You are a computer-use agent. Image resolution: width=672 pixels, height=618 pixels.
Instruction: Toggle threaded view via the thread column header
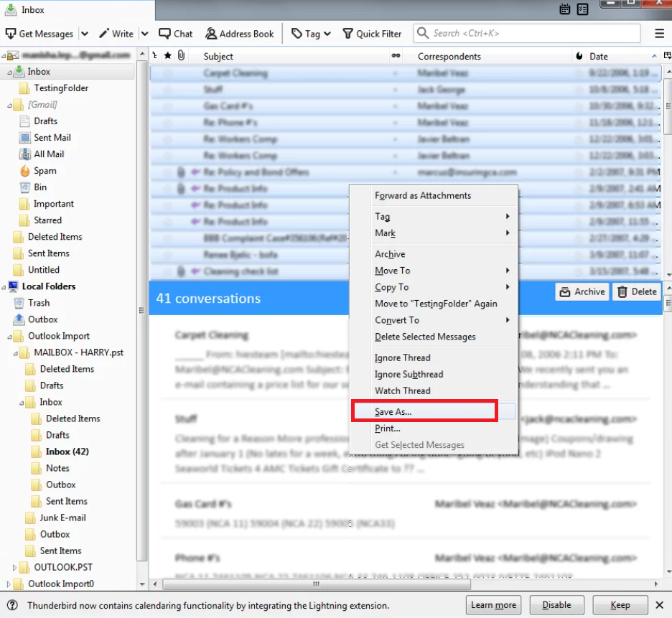pyautogui.click(x=153, y=56)
